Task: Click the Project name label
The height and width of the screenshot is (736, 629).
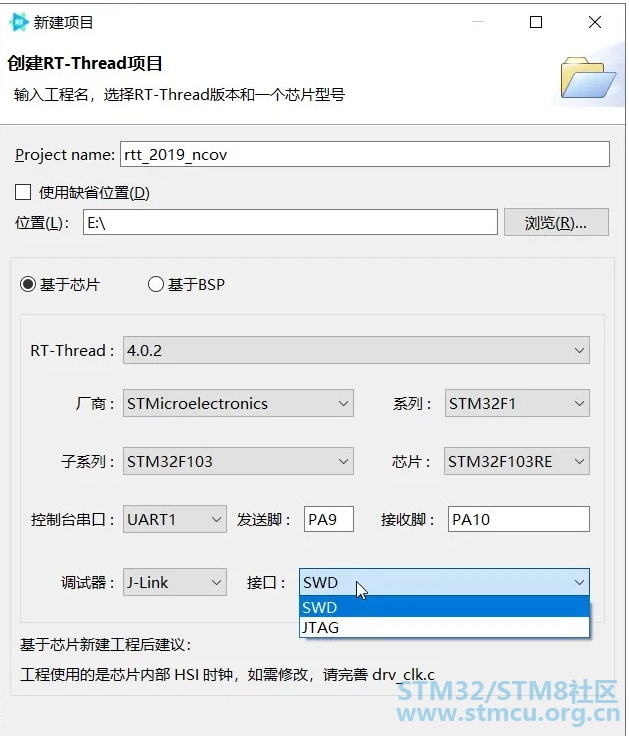Action: click(x=65, y=154)
